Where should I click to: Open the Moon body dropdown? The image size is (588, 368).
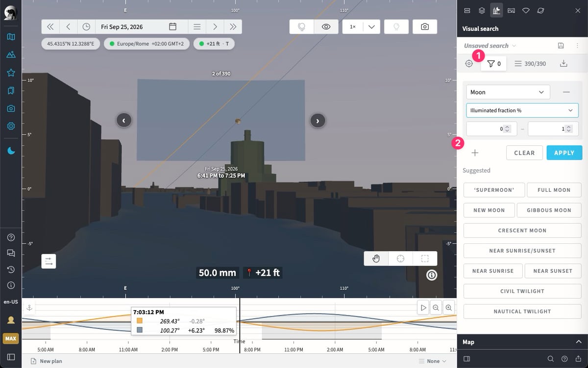coord(508,92)
